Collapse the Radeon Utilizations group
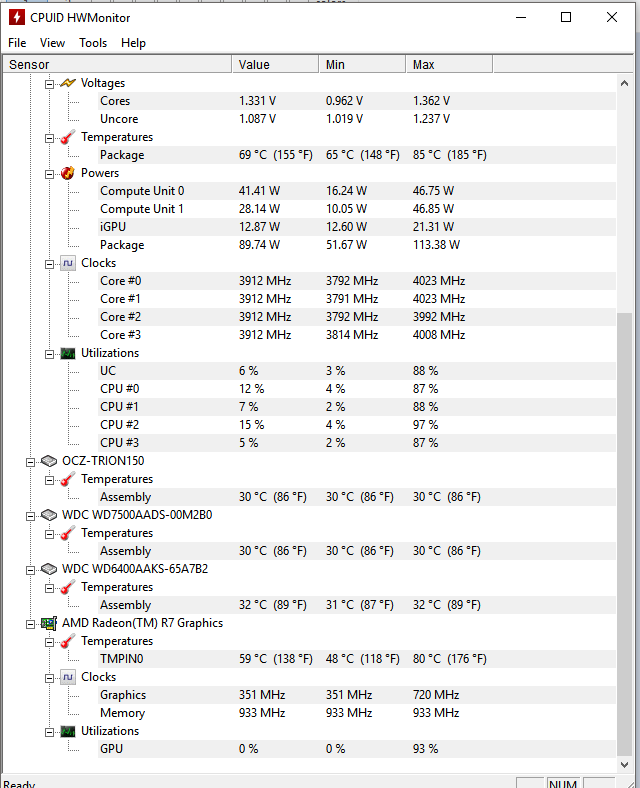 tap(49, 732)
